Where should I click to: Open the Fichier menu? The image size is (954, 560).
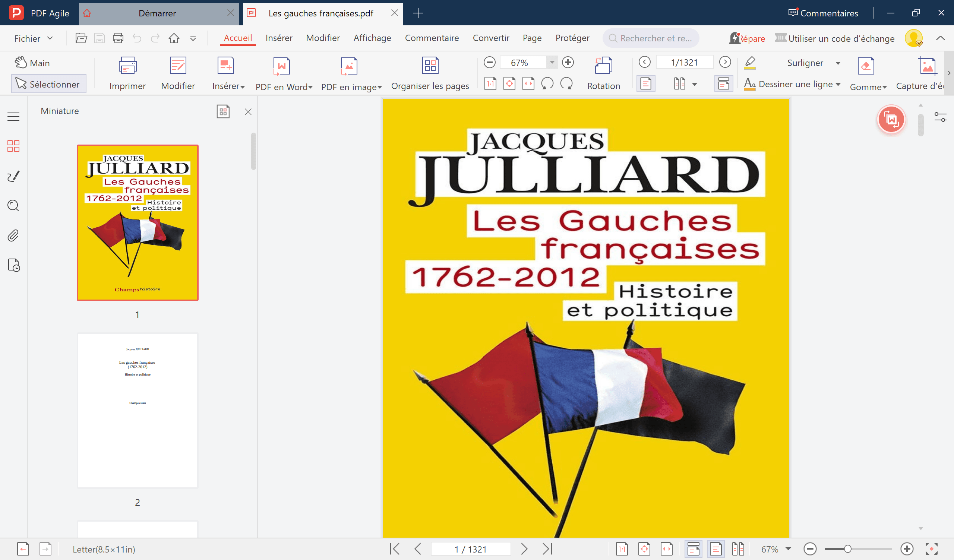tap(33, 38)
